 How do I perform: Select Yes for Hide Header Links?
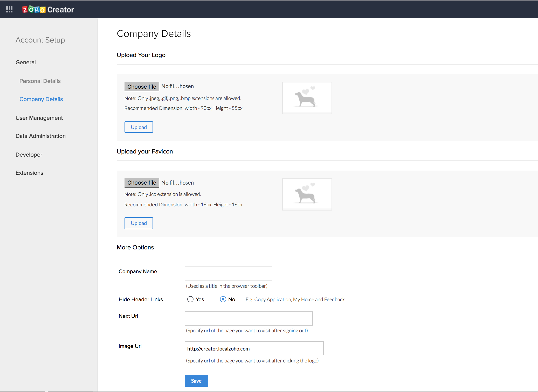tap(190, 299)
